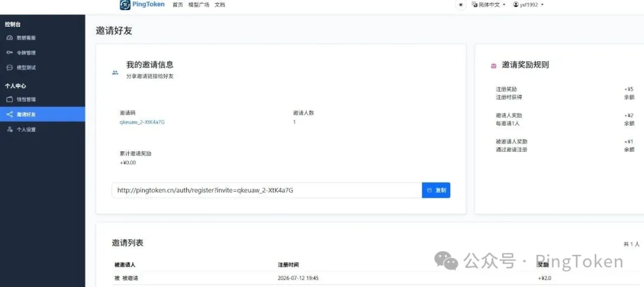Screen dimensions: 644x287
Task: Toggle the light/dark theme sun icon
Action: click(x=461, y=5)
